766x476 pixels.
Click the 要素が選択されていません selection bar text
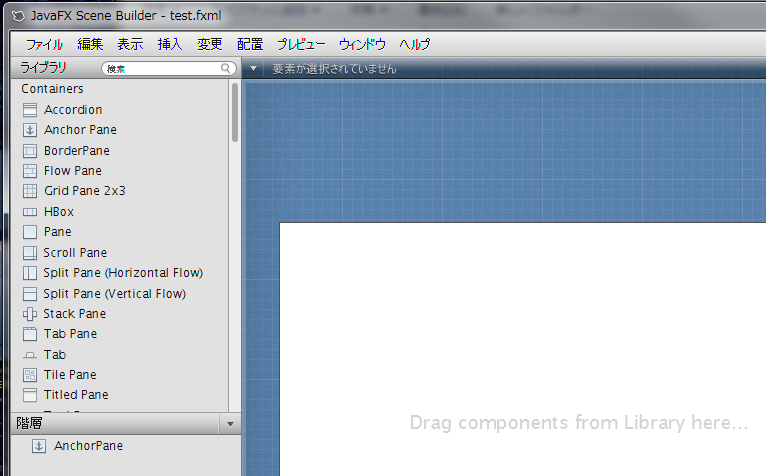[x=334, y=69]
